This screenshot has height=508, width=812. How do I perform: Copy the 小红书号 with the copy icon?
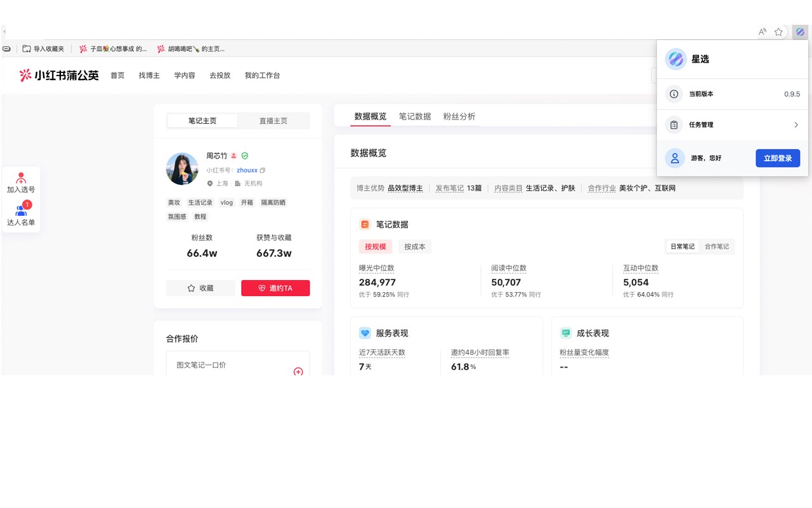click(263, 170)
